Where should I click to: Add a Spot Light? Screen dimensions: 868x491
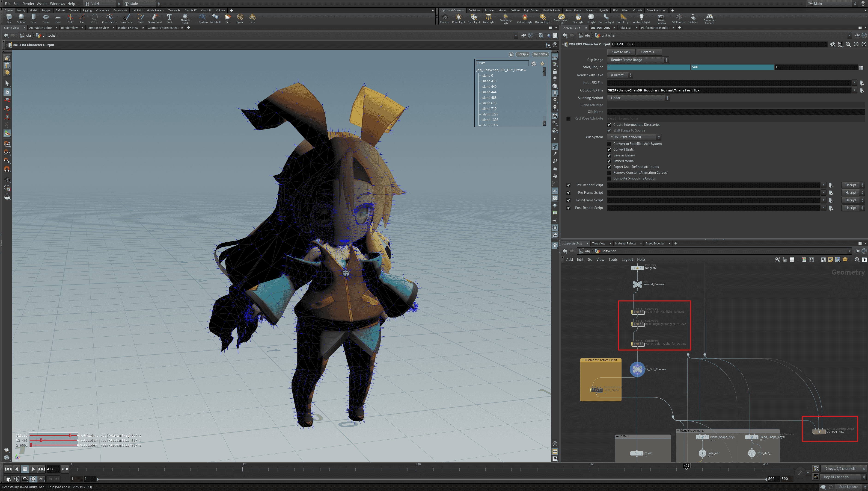474,18
